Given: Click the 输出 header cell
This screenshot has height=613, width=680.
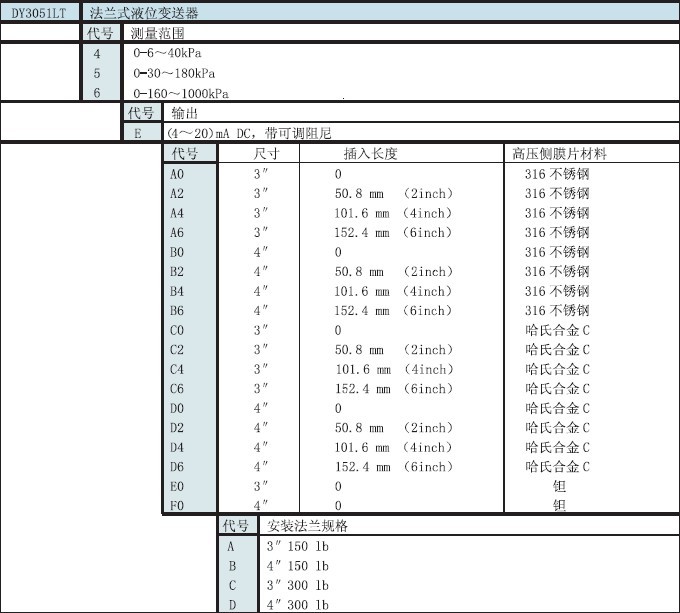Looking at the screenshot, I should coord(184,113).
